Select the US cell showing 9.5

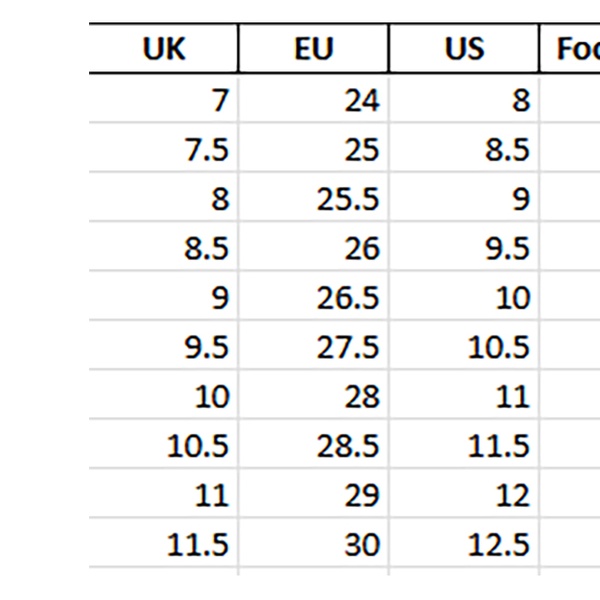[464, 248]
